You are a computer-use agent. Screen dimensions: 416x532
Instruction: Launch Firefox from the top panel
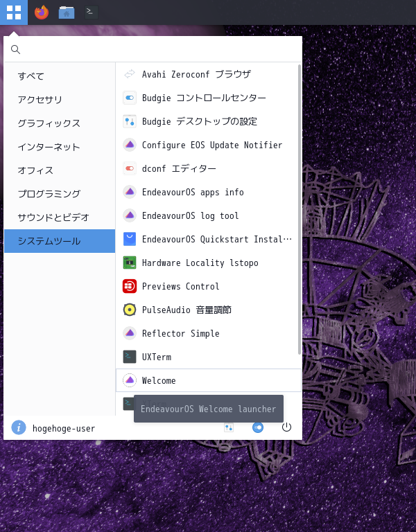(42, 12)
